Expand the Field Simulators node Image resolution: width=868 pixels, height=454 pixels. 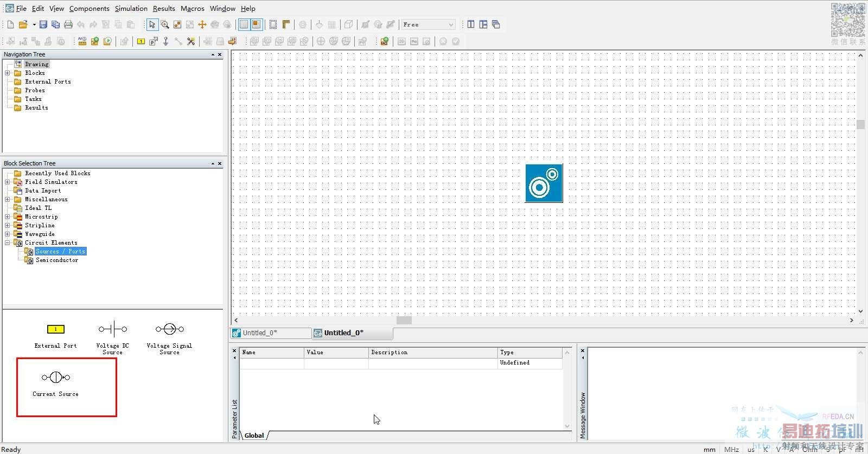click(8, 182)
